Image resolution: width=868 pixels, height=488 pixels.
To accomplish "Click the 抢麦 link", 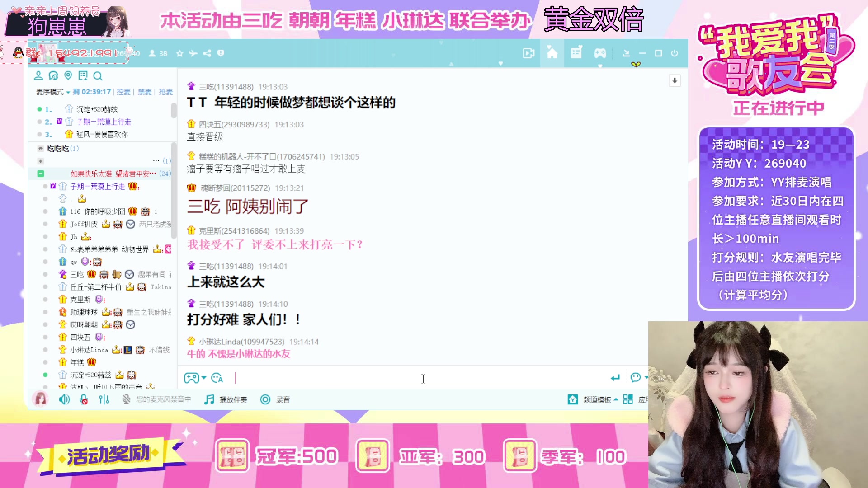I will (x=166, y=92).
